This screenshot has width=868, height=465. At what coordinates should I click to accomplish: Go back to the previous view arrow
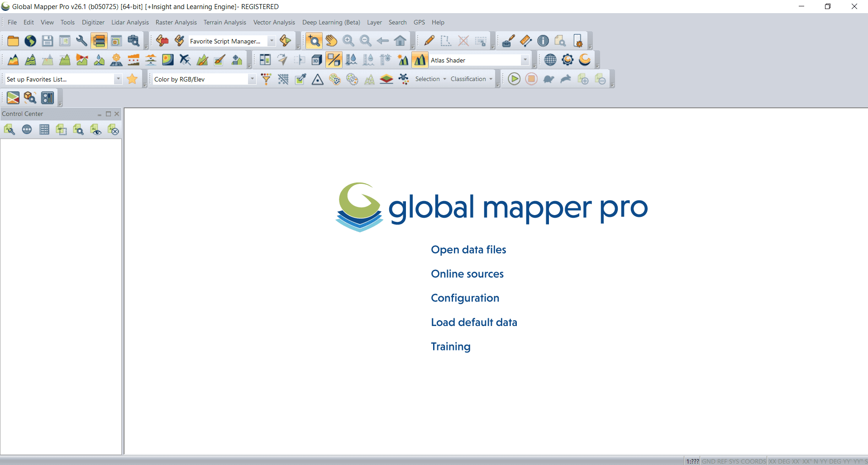(383, 41)
